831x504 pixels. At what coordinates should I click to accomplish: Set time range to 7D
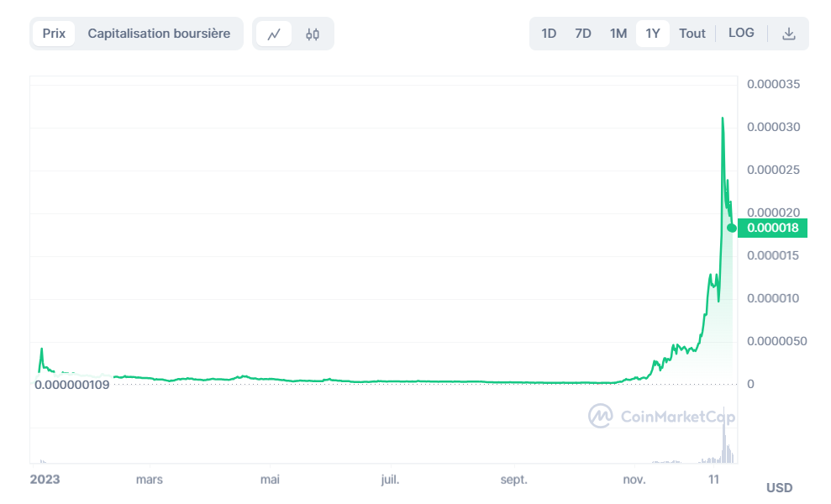[x=583, y=34]
